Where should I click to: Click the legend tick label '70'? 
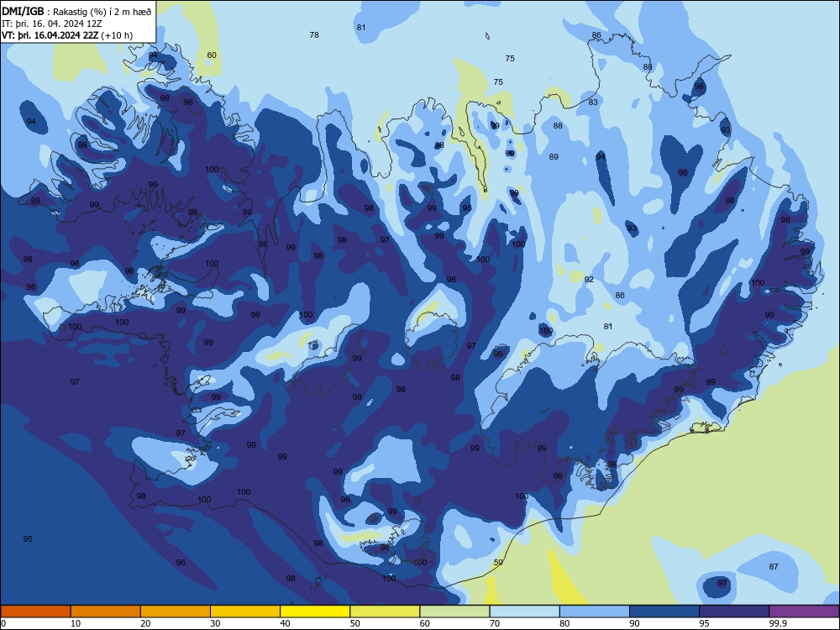click(495, 623)
